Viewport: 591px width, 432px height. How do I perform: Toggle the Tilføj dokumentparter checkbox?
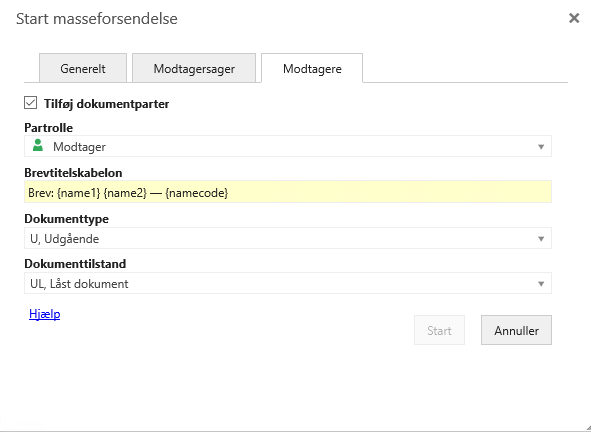(31, 103)
